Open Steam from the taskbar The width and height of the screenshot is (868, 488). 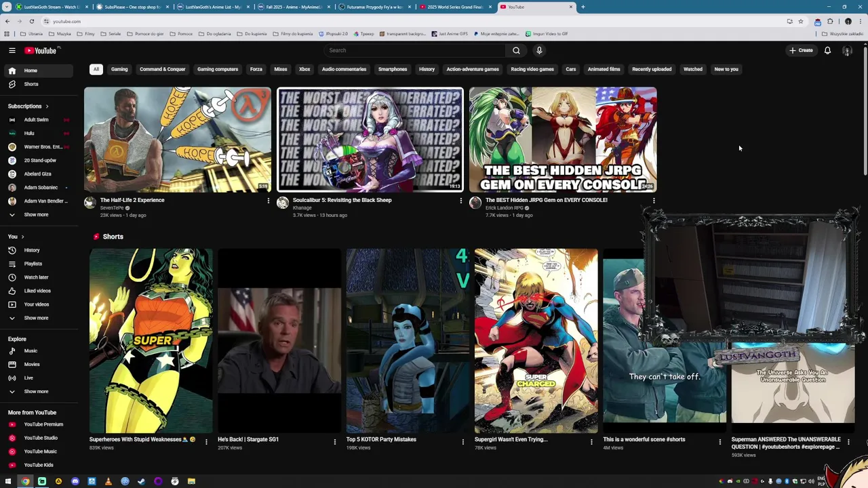pyautogui.click(x=141, y=481)
